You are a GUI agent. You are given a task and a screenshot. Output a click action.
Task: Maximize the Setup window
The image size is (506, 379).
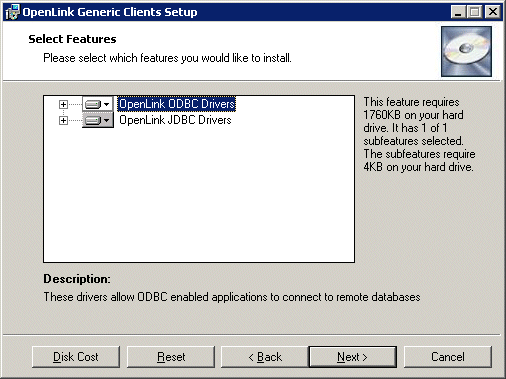474,12
